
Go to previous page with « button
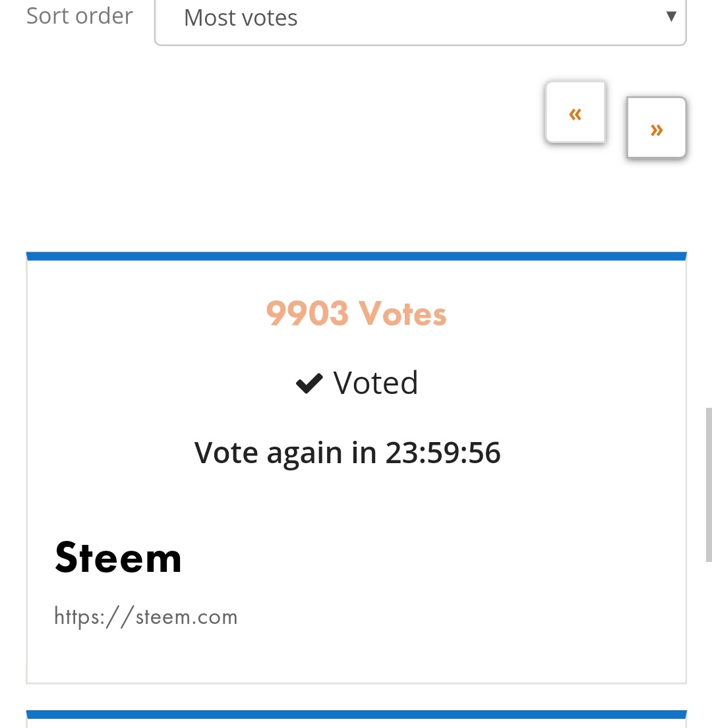tap(575, 113)
